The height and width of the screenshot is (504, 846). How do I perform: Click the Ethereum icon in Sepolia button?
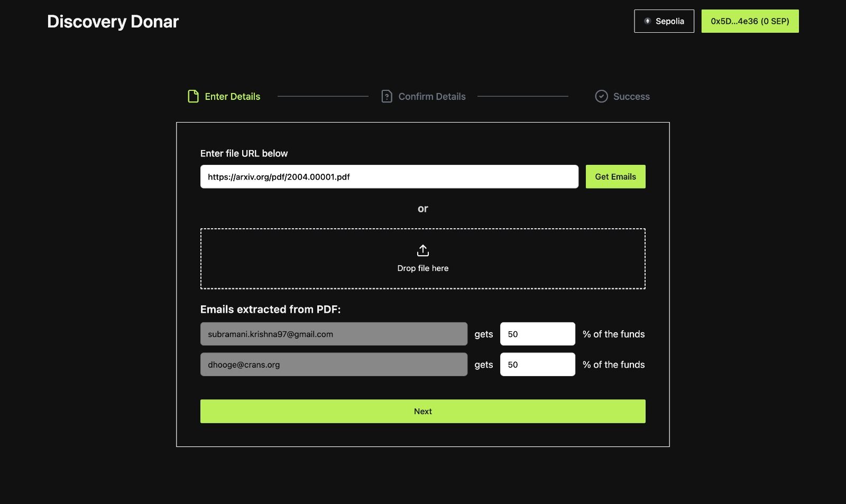point(647,21)
